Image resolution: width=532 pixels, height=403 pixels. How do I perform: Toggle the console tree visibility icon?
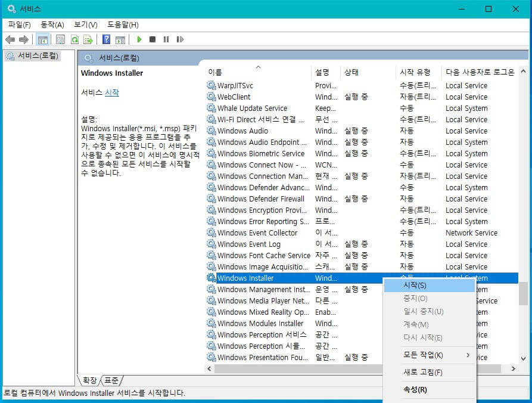(42, 39)
